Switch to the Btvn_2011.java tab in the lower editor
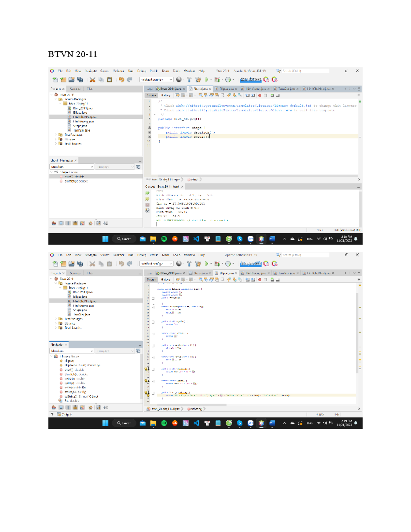This screenshot has width=411, height=532. (170, 273)
